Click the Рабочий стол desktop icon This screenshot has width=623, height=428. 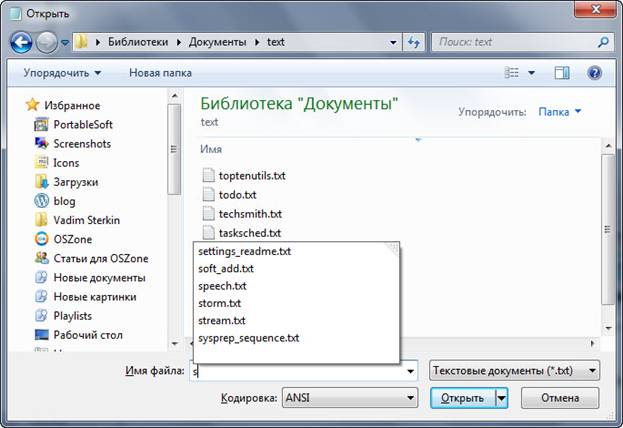coord(41,335)
